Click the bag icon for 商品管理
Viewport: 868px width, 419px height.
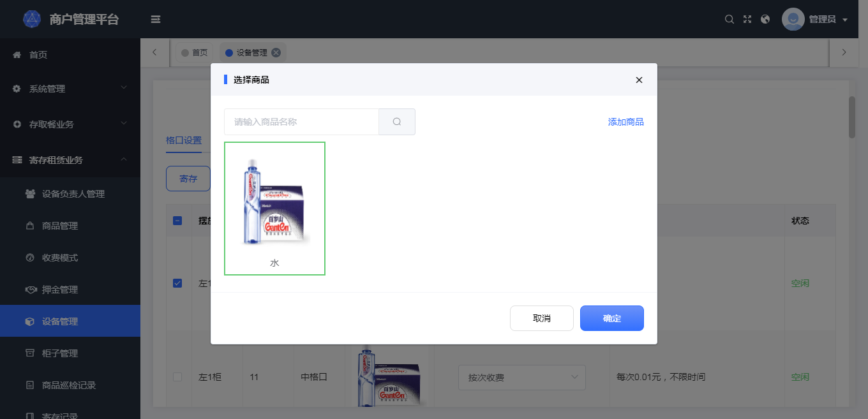[x=30, y=226]
